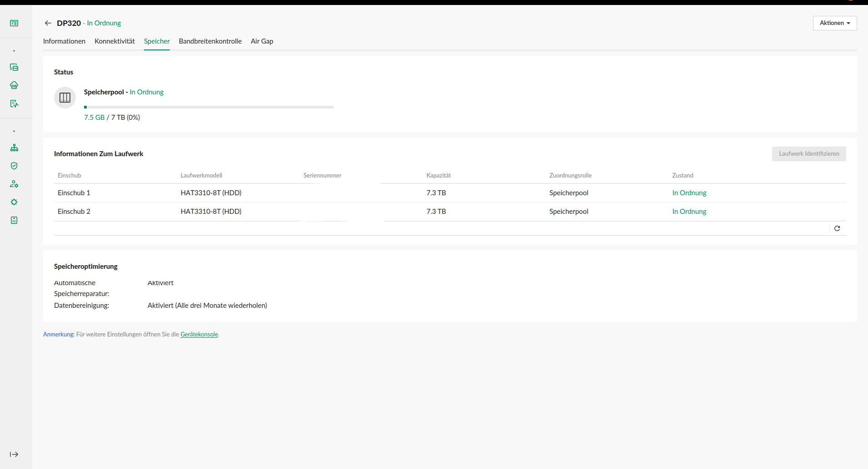Viewport: 868px width, 469px height.
Task: Refresh the drive information table
Action: [837, 228]
